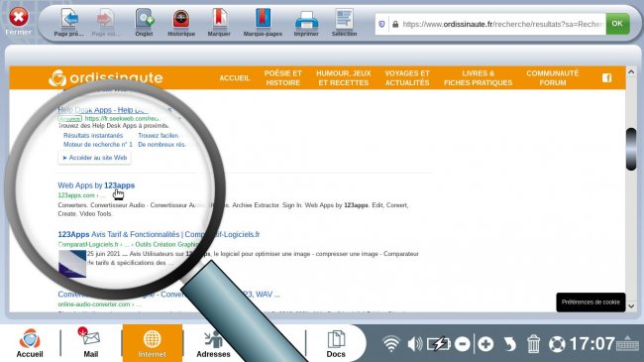Click the Facebook icon in orange header

[x=607, y=77]
